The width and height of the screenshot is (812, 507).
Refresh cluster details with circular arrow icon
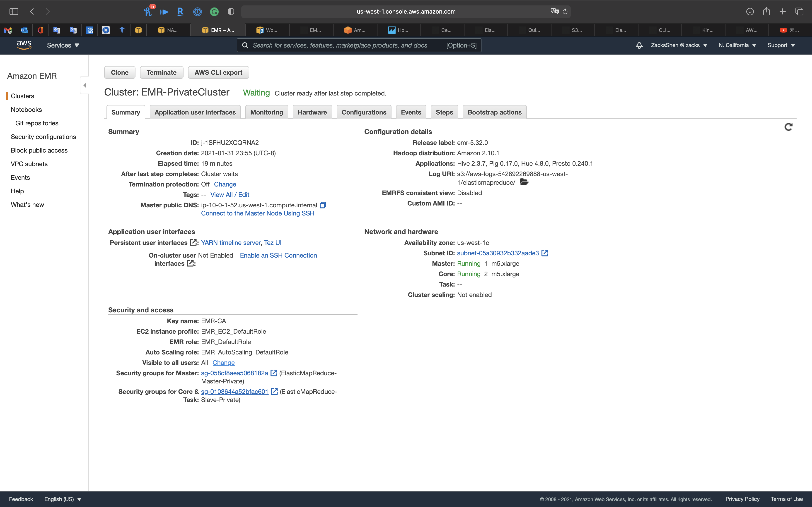click(788, 127)
